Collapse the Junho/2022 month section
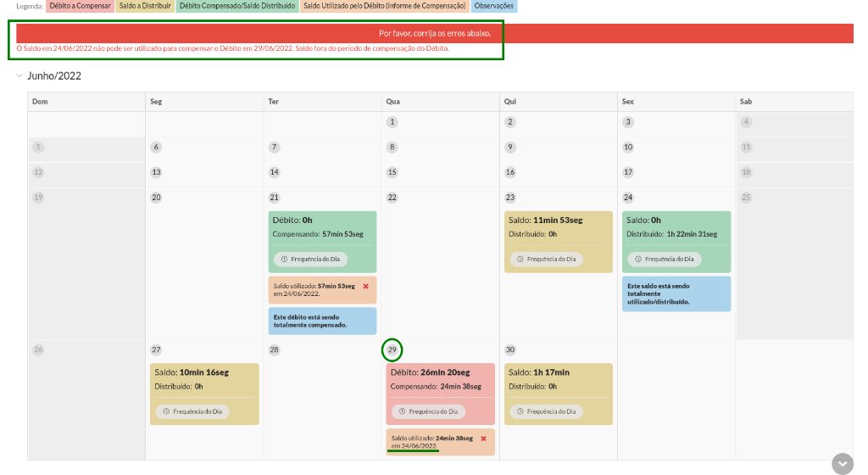The width and height of the screenshot is (868, 475). click(19, 76)
